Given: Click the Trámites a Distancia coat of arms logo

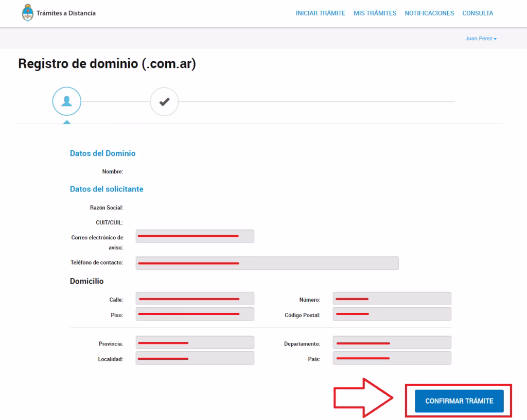Looking at the screenshot, I should (x=27, y=13).
